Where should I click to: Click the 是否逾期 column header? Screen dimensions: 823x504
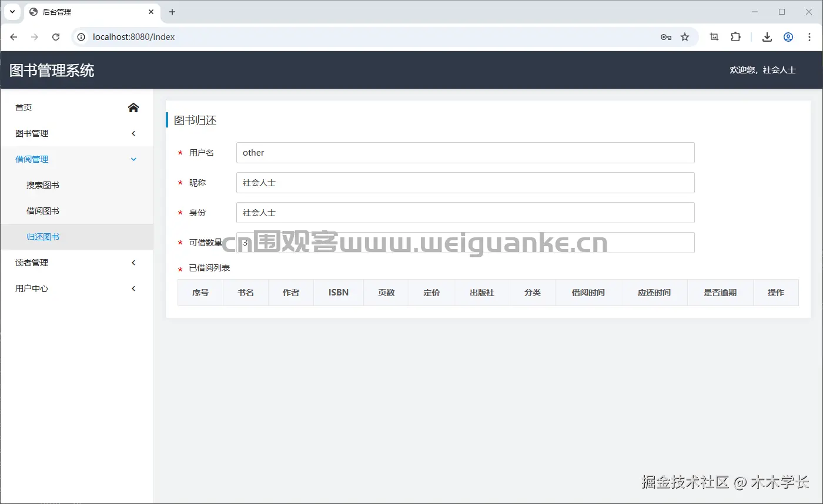point(720,293)
